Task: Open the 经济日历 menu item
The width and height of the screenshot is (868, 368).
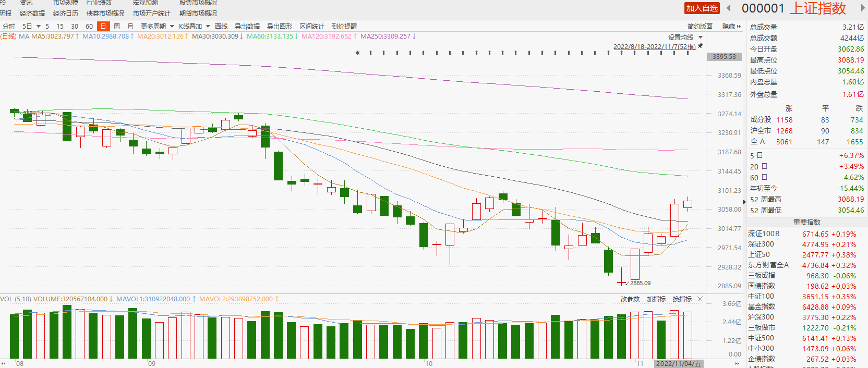Action: pyautogui.click(x=65, y=14)
